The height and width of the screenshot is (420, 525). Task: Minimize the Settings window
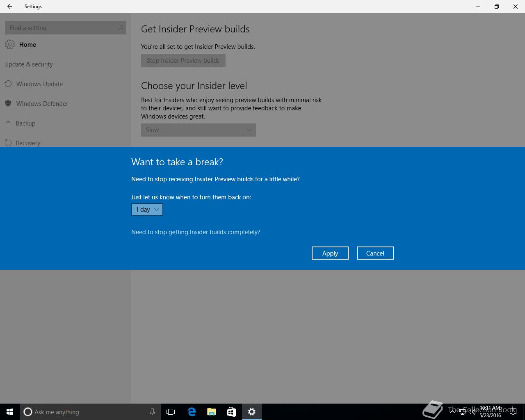click(478, 7)
